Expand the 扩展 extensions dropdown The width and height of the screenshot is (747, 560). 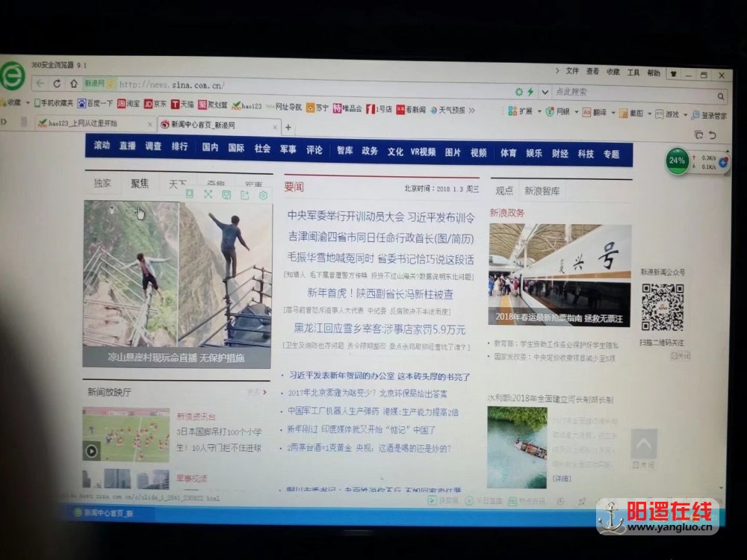click(539, 112)
